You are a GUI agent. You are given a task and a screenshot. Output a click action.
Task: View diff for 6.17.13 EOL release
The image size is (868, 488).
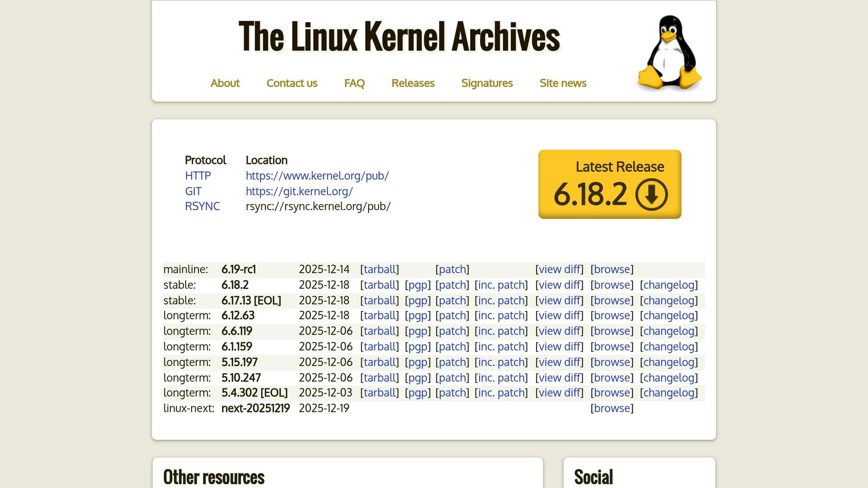[x=559, y=300]
